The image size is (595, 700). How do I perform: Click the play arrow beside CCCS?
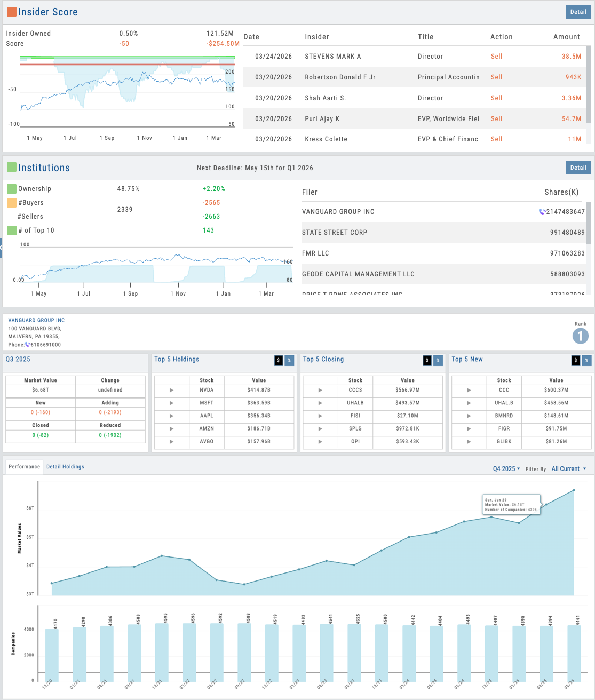pyautogui.click(x=320, y=390)
